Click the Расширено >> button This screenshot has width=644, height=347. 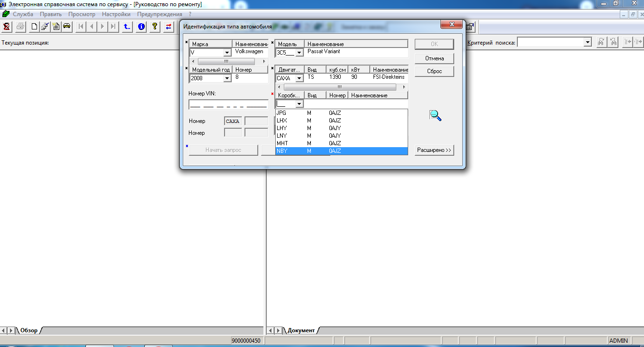(434, 150)
